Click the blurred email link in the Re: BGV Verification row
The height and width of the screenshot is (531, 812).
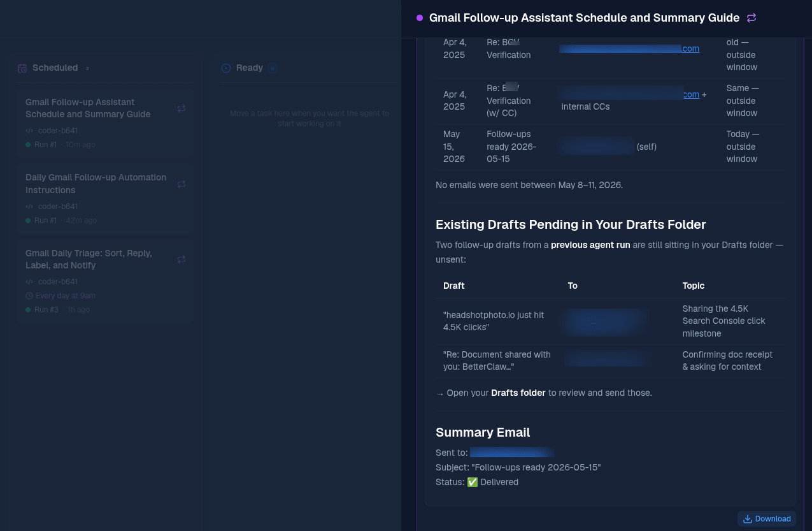[x=629, y=48]
